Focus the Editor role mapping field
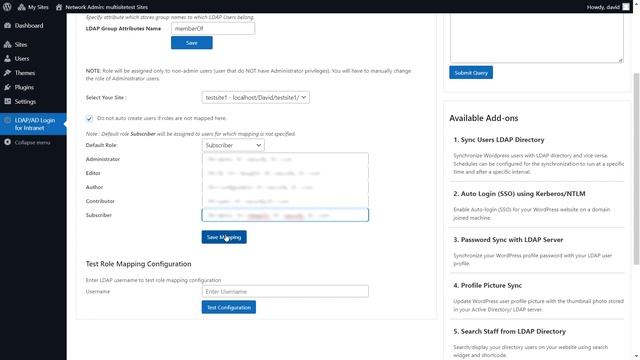 pos(285,173)
